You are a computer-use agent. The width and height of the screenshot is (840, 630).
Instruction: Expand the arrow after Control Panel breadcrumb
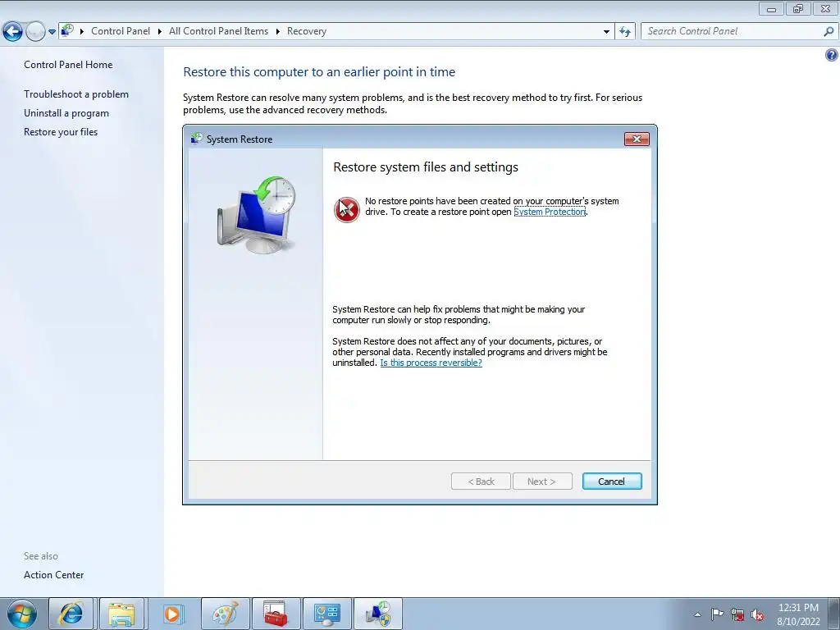point(160,32)
